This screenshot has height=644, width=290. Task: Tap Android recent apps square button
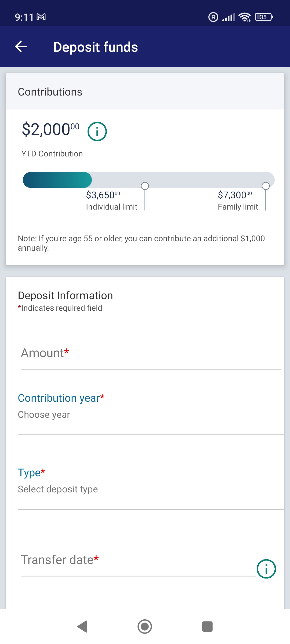207,627
